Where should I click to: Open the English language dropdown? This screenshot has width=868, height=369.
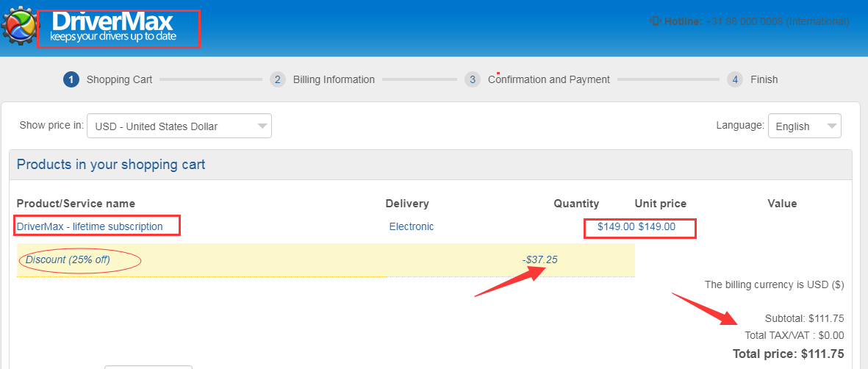(x=804, y=126)
